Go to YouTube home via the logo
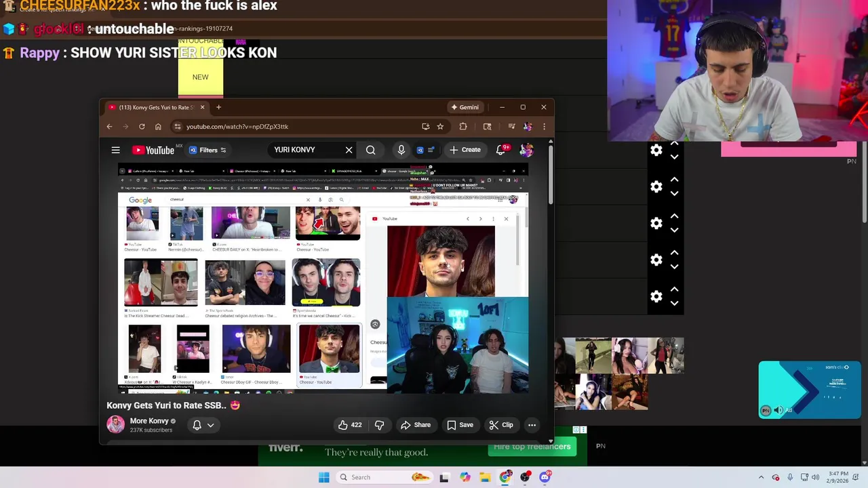868x488 pixels. [x=154, y=150]
